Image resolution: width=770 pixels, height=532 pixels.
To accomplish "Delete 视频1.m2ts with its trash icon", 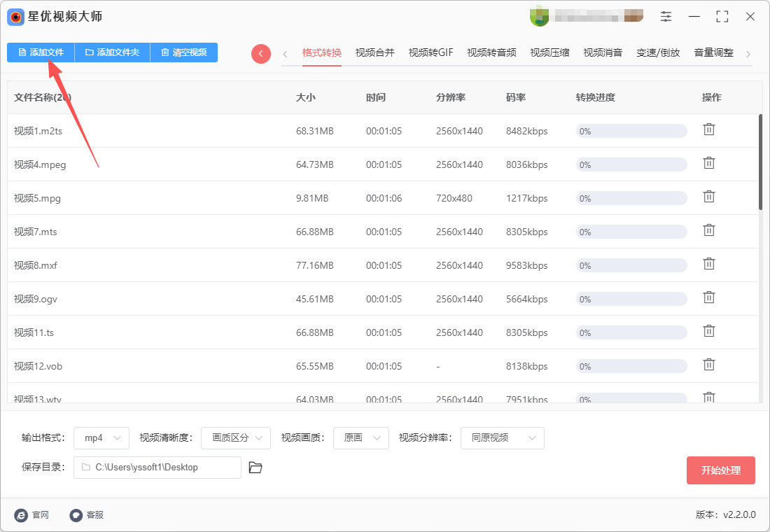I will (708, 129).
